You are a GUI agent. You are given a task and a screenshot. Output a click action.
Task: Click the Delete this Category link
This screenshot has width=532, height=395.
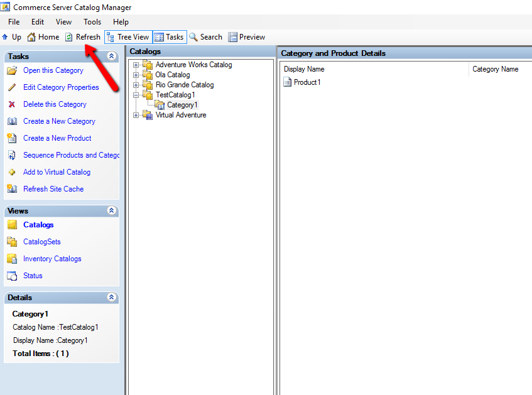(55, 104)
